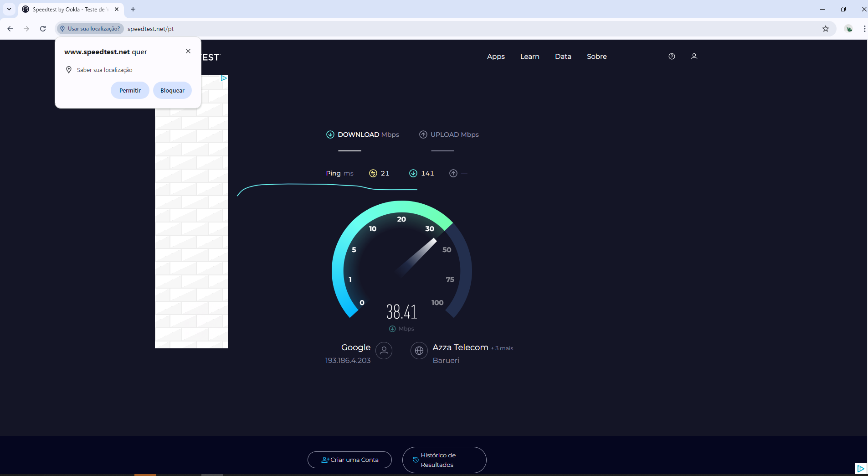
Task: Close the Speedtest by Ookla tab
Action: tap(117, 9)
